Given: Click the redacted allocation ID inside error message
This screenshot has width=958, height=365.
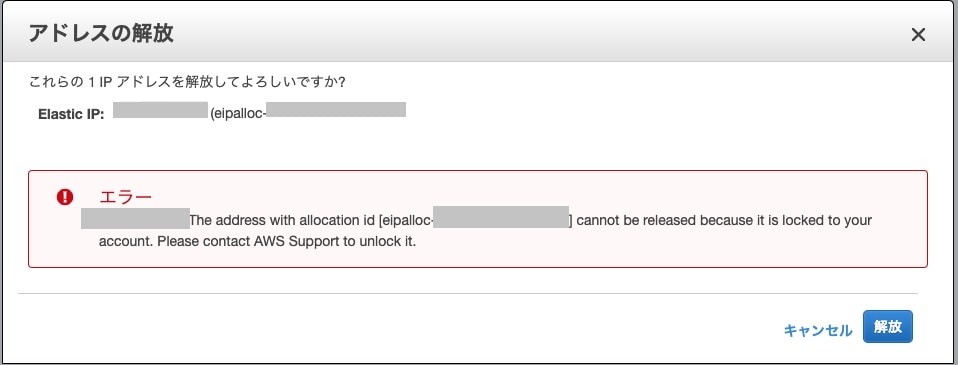Looking at the screenshot, I should [501, 218].
